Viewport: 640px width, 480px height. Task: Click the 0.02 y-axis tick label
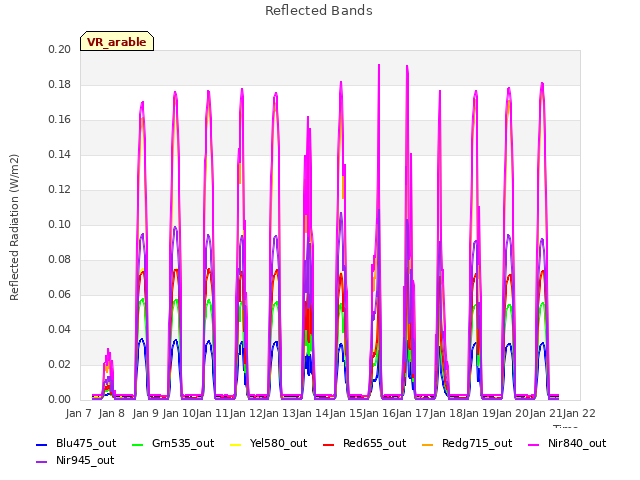point(60,364)
